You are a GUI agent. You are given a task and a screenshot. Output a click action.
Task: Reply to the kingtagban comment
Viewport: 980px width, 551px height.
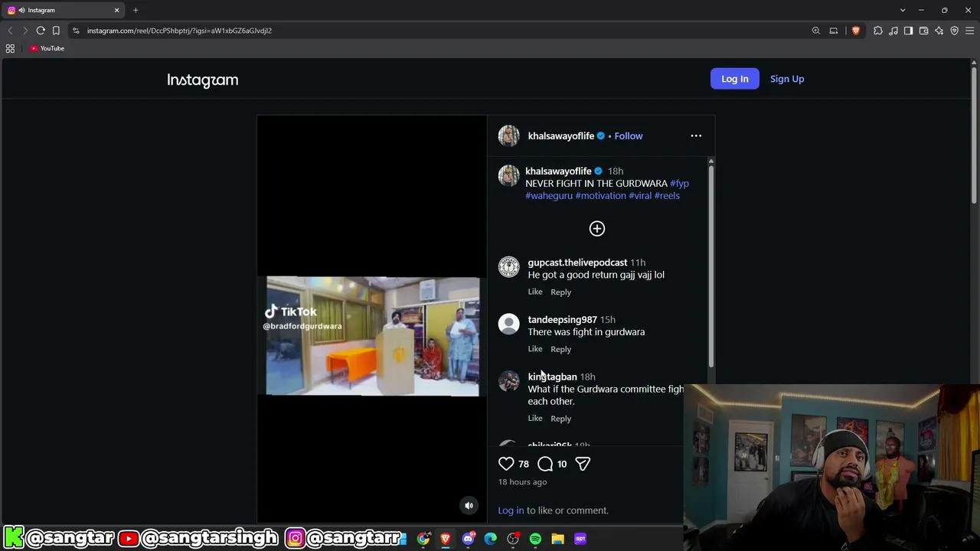[560, 419]
